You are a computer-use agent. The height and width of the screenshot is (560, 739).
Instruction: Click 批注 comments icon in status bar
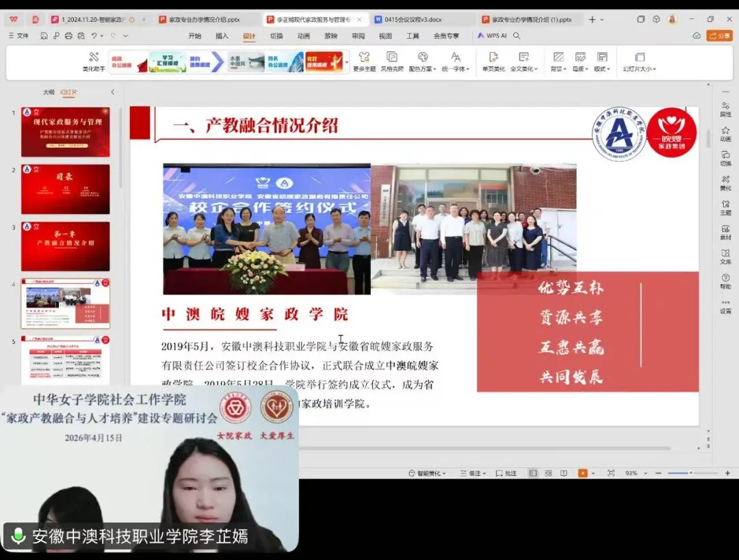(x=506, y=473)
